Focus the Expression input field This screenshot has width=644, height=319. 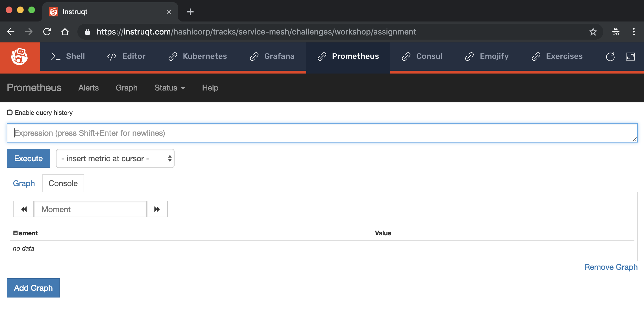(322, 133)
